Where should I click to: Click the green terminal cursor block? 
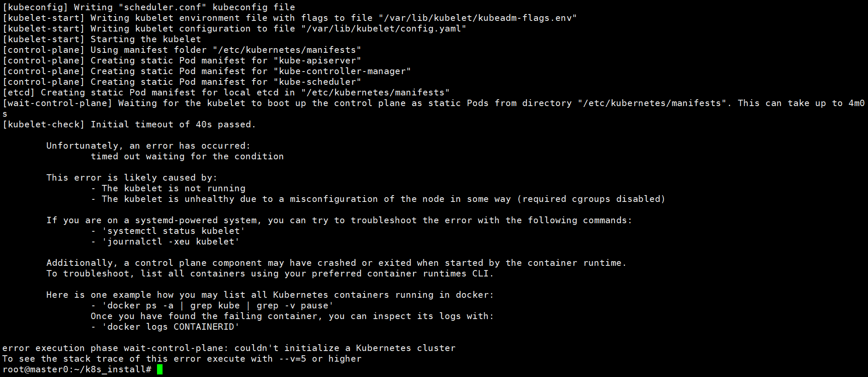point(160,369)
